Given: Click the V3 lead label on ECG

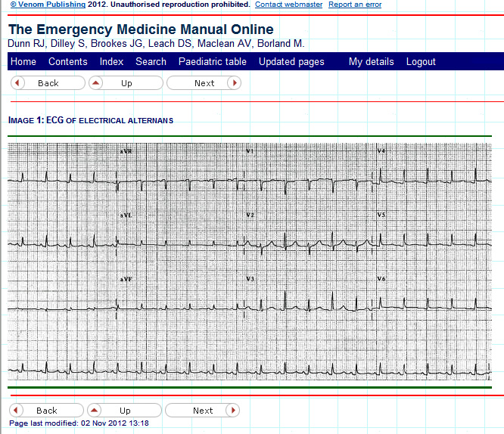Looking at the screenshot, I should [250, 279].
